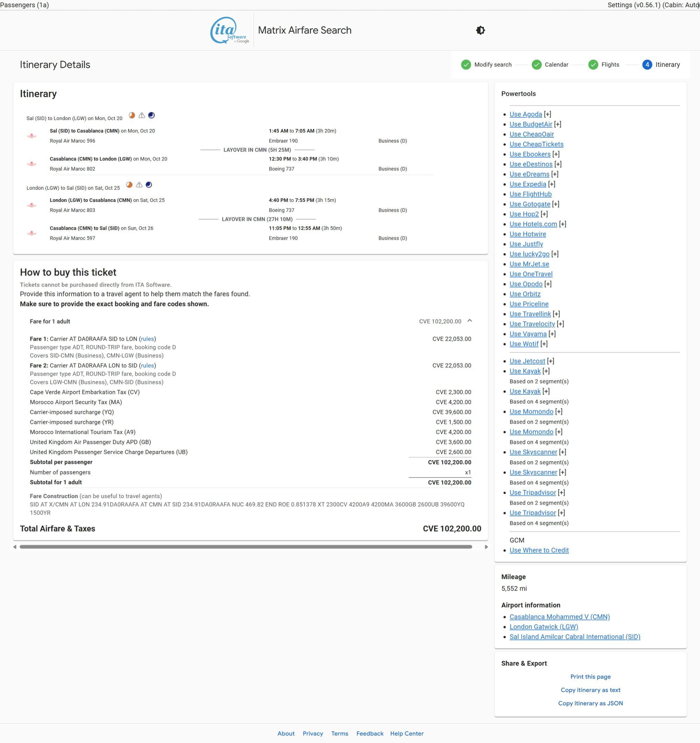Screen dimensions: 700x743
Task: Collapse the Fare for 1 adult section
Action: coord(470,321)
